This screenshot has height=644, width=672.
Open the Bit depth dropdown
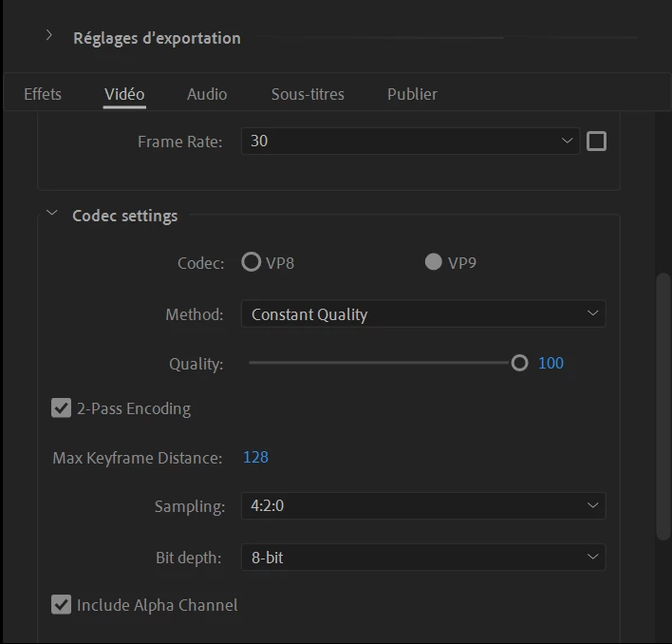(422, 558)
